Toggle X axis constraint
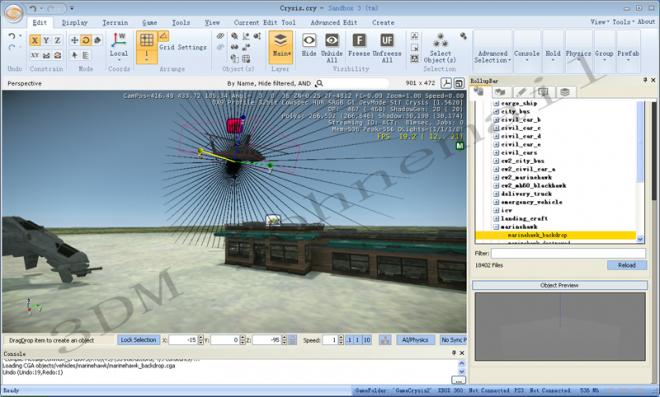 coord(35,40)
